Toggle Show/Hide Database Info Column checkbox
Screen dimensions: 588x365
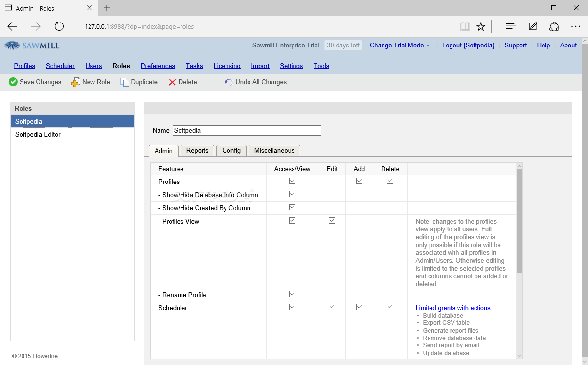point(292,194)
